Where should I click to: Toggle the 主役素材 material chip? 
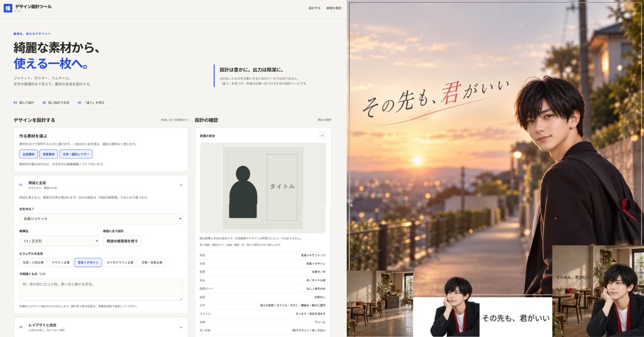pos(28,154)
